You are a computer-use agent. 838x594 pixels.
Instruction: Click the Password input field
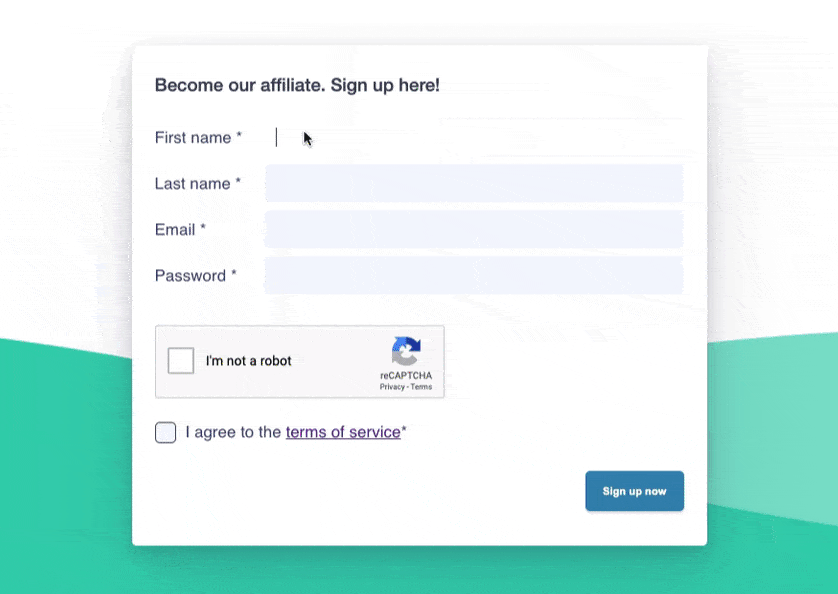473,275
